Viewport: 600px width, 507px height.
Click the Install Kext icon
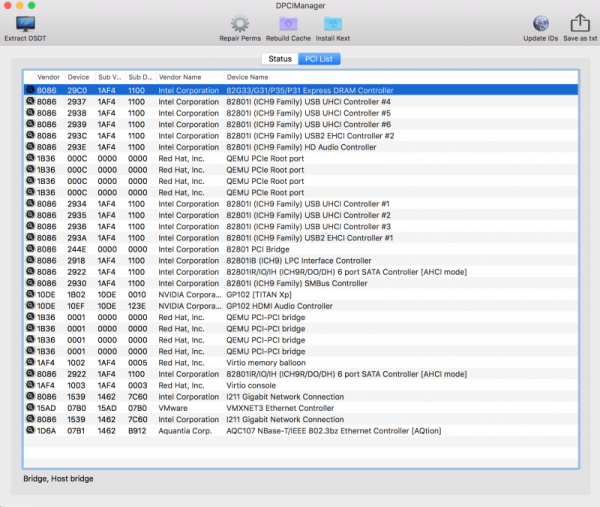[333, 23]
